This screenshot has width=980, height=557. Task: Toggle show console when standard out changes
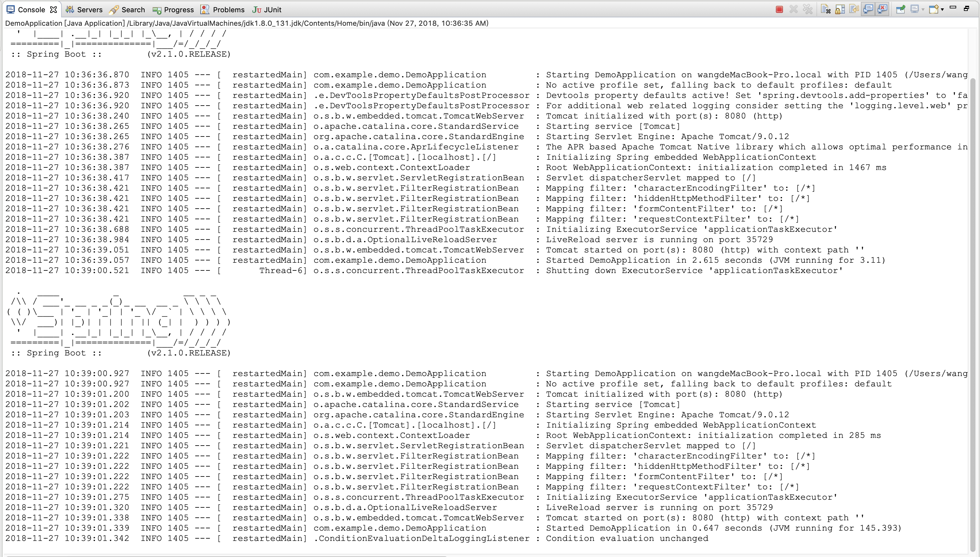tap(869, 10)
